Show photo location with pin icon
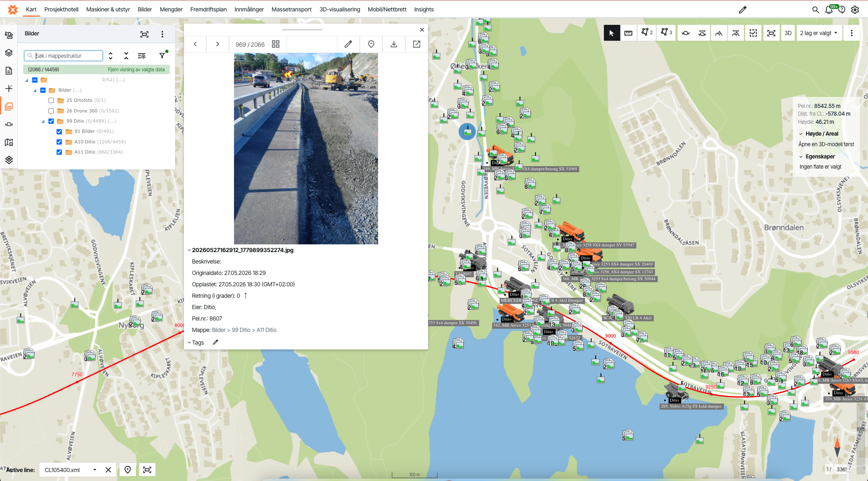The height and width of the screenshot is (481, 868). click(x=371, y=44)
